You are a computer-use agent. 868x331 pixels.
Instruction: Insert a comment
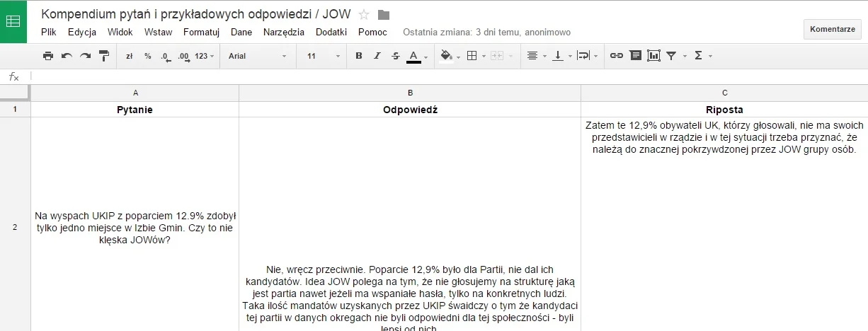[635, 56]
